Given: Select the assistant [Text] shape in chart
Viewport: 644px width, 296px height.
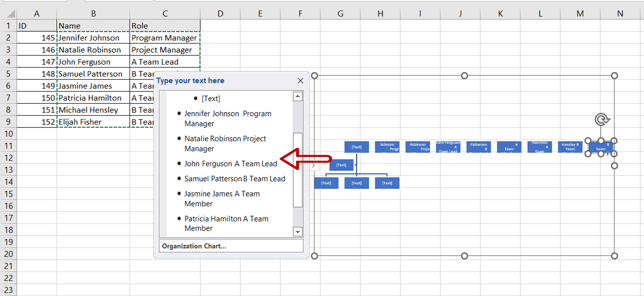Looking at the screenshot, I should [341, 165].
